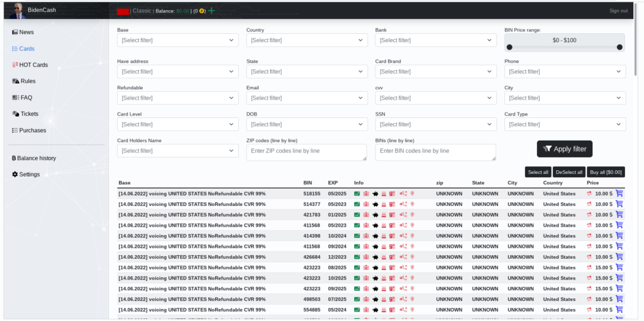This screenshot has height=321, width=644.
Task: Click the BINs text area
Action: 436,152
